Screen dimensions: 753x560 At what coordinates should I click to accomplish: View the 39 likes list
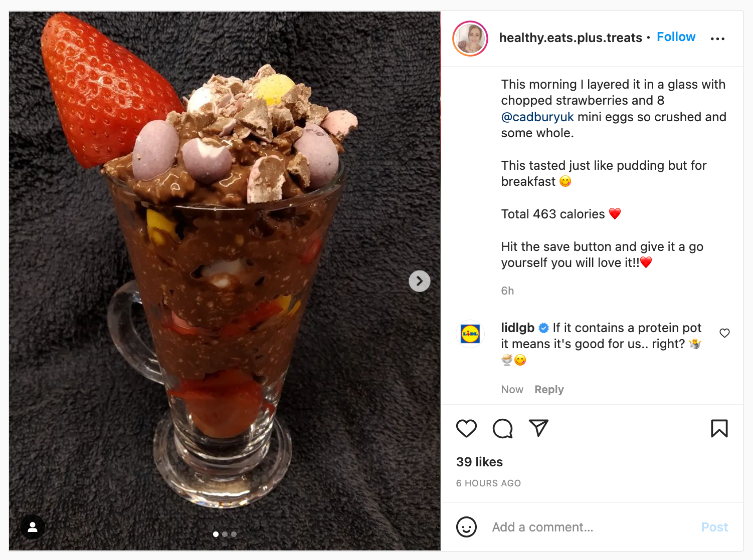[x=479, y=462]
